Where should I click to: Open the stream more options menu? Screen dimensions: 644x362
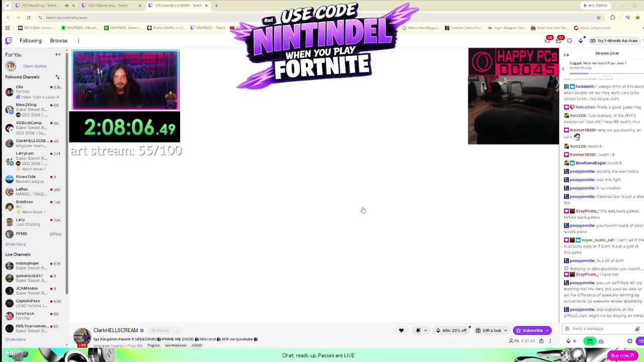(550, 341)
